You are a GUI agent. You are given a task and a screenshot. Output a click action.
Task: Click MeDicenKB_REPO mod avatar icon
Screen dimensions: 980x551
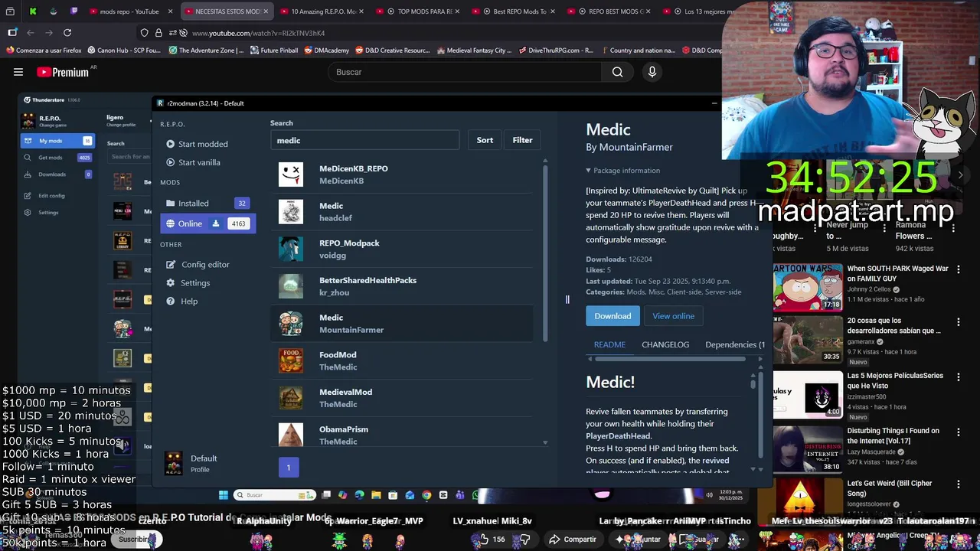[291, 174]
